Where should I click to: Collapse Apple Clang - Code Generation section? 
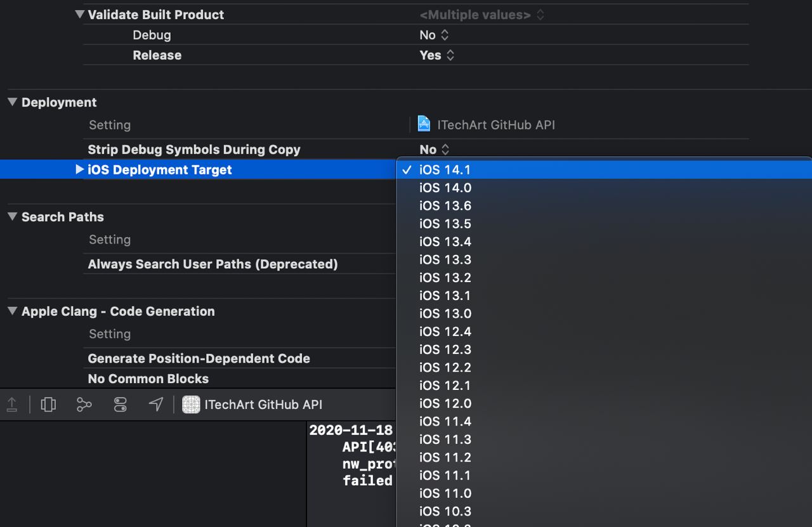click(x=13, y=311)
